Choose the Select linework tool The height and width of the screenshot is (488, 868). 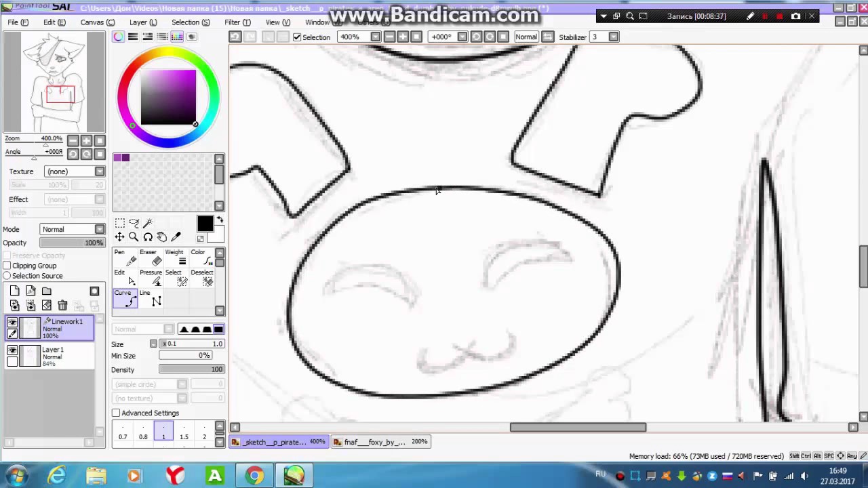pyautogui.click(x=176, y=278)
